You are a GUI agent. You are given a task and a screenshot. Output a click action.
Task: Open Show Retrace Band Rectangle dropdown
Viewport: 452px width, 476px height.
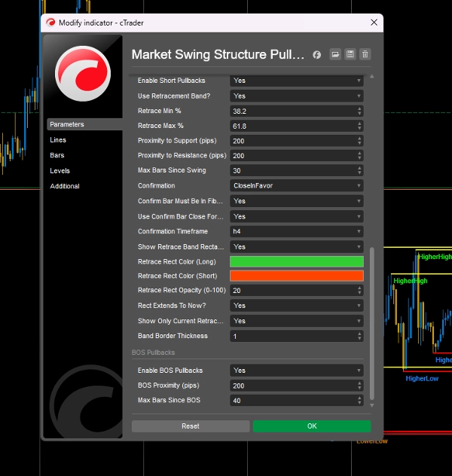point(297,247)
